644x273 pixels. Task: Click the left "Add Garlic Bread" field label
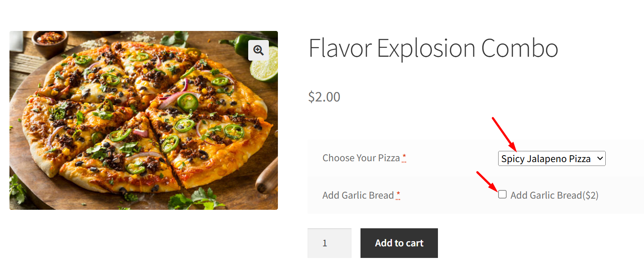click(358, 195)
